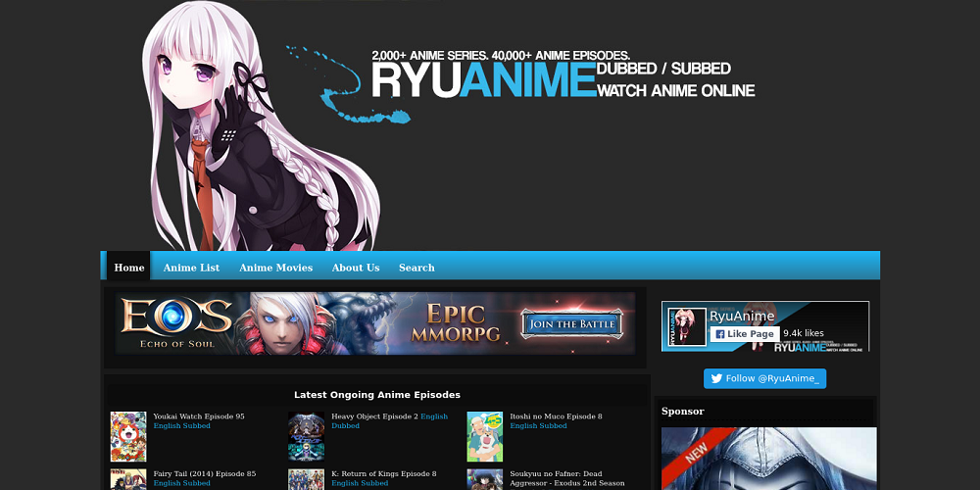The image size is (980, 490).
Task: Click the Sponsor heading text
Action: [682, 412]
